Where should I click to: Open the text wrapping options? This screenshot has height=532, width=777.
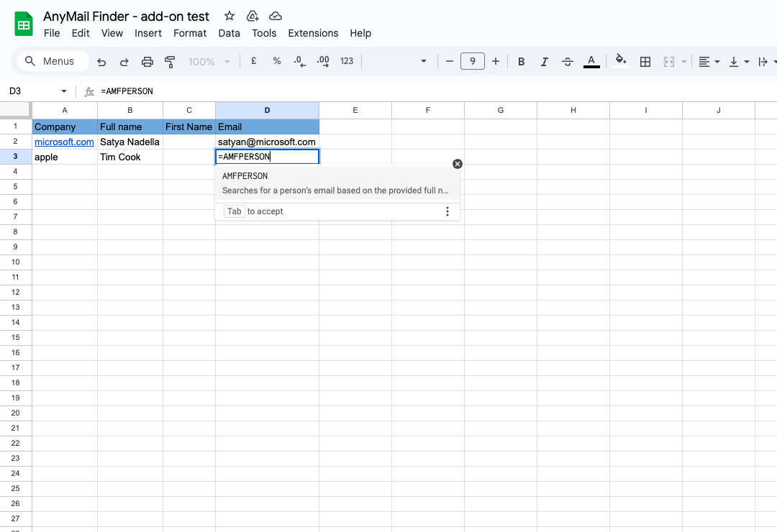(x=766, y=61)
